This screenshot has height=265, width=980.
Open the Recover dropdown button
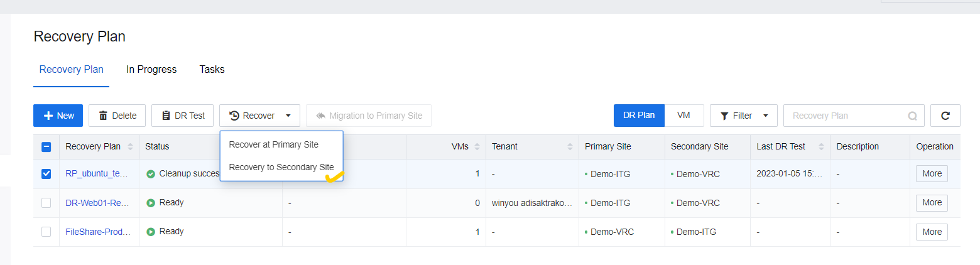pyautogui.click(x=259, y=116)
